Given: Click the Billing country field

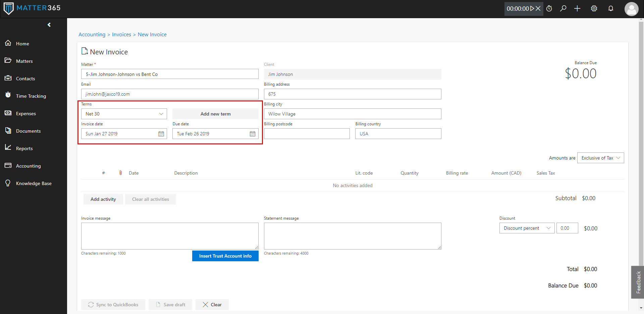Looking at the screenshot, I should point(398,134).
